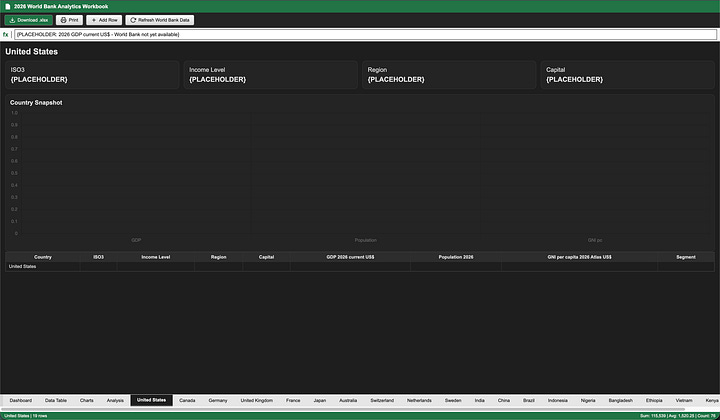Switch to the Canada sheet tab
This screenshot has height=420, width=720.
coord(187,400)
